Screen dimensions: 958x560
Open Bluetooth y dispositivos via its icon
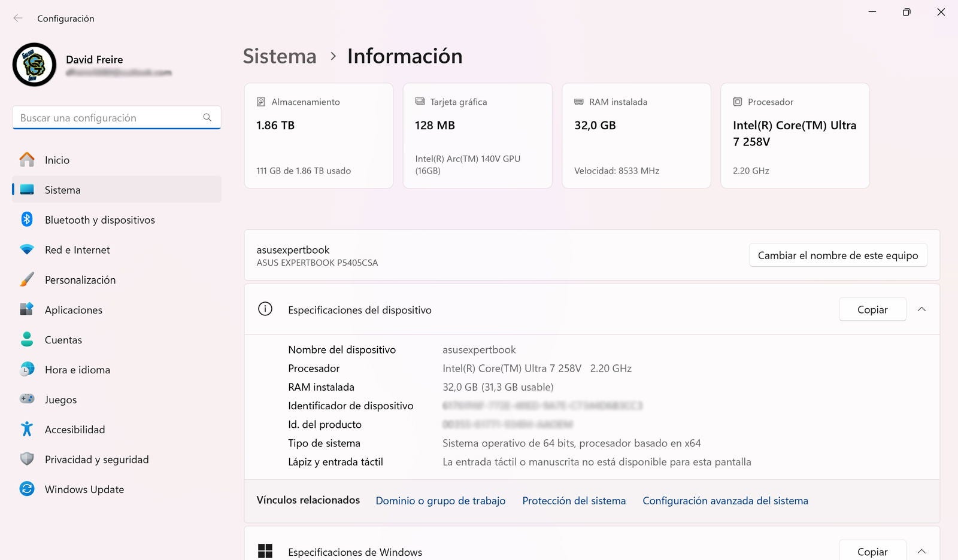pyautogui.click(x=27, y=220)
